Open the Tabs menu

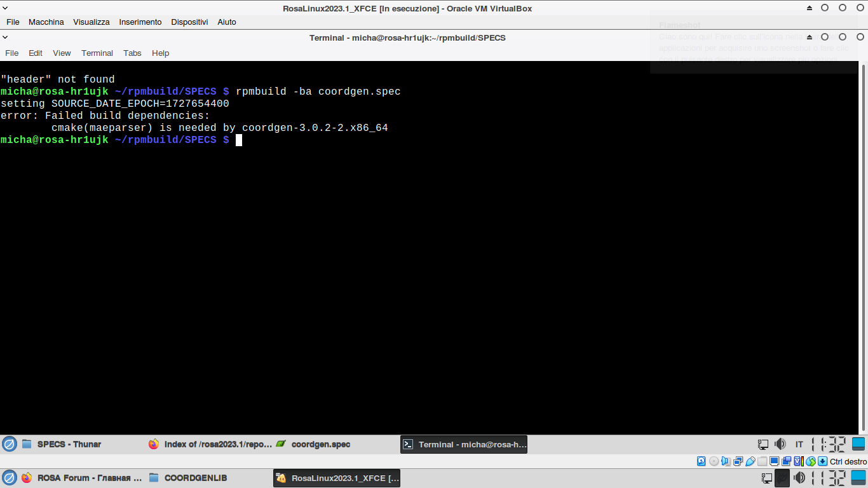132,53
